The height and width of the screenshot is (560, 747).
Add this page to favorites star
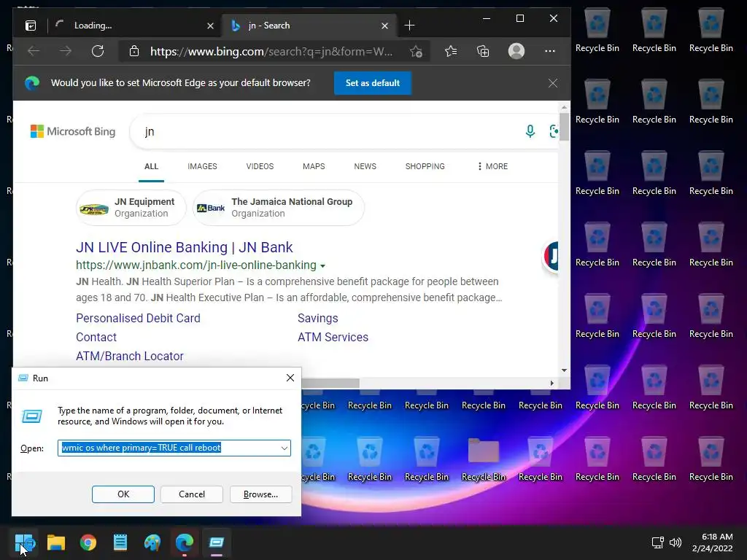(416, 52)
